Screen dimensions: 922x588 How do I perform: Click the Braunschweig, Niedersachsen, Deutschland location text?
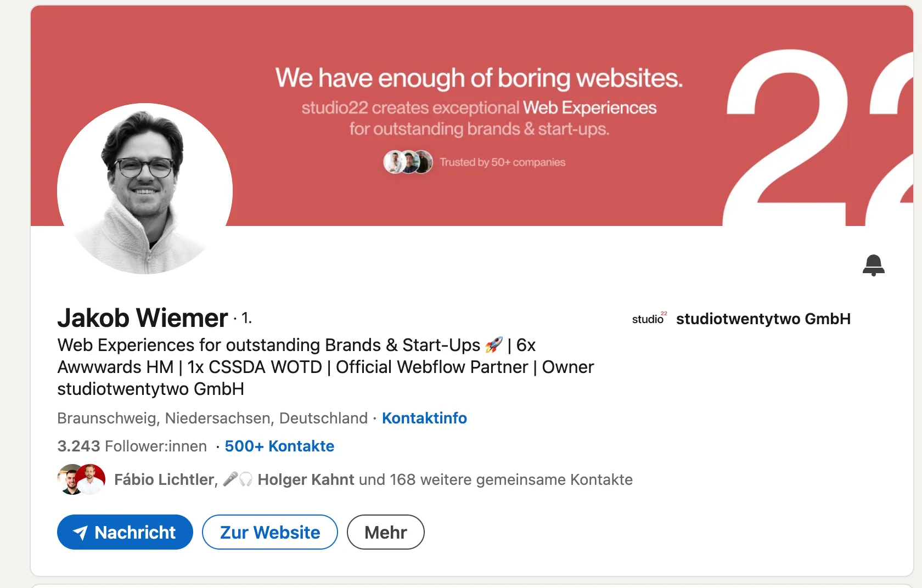[x=212, y=418]
